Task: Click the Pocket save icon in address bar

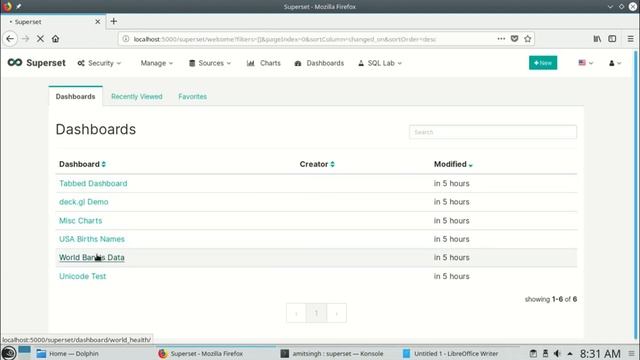Action: coord(514,39)
